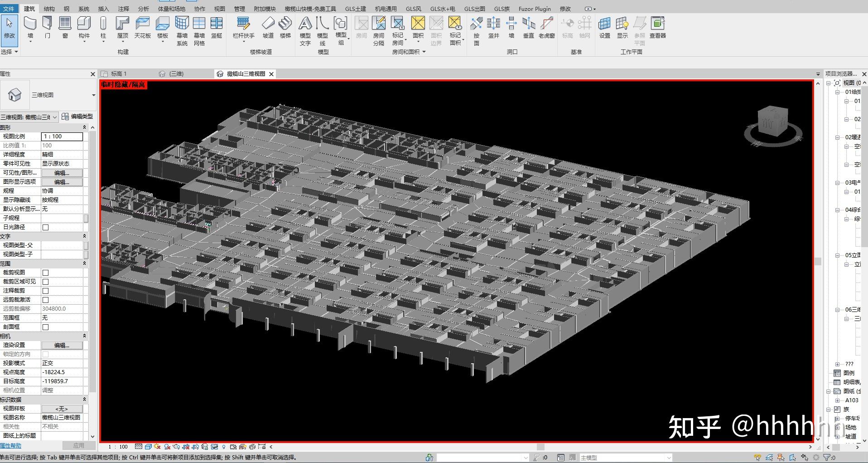Click the 编辑类型 button

(77, 117)
